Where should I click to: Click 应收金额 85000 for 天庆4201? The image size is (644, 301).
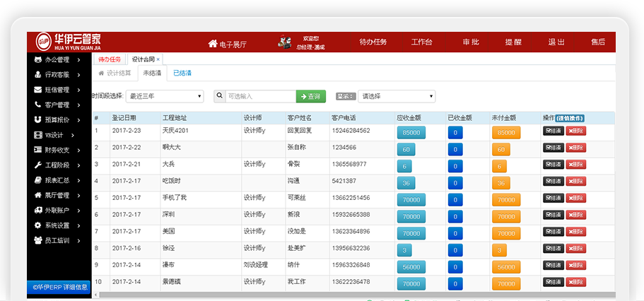[411, 133]
